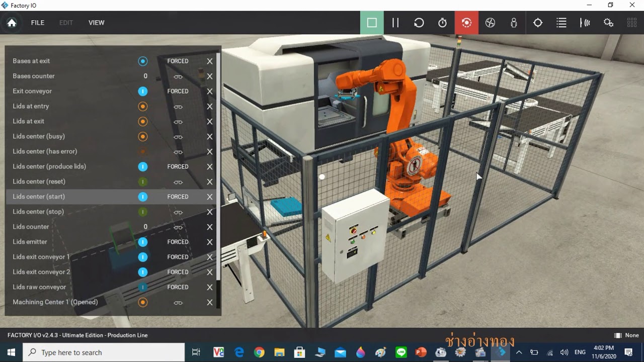Toggle the Lids emitter value
The width and height of the screenshot is (644, 362).
point(143,242)
